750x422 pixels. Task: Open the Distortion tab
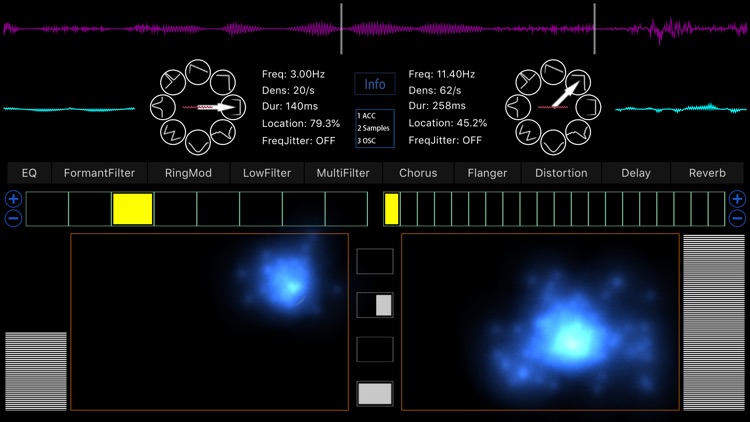click(x=561, y=173)
